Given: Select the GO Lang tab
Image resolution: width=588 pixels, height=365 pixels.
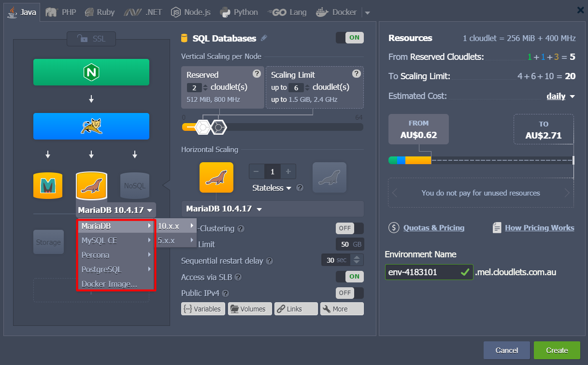Looking at the screenshot, I should [x=287, y=12].
